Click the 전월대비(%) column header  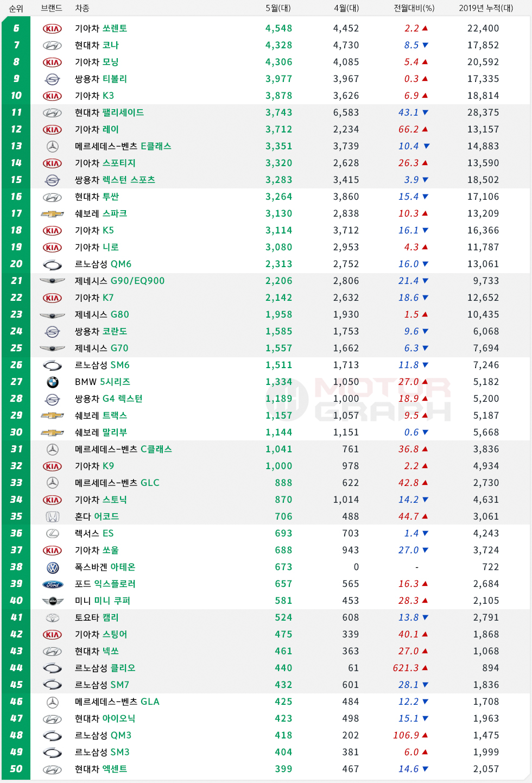click(x=414, y=8)
